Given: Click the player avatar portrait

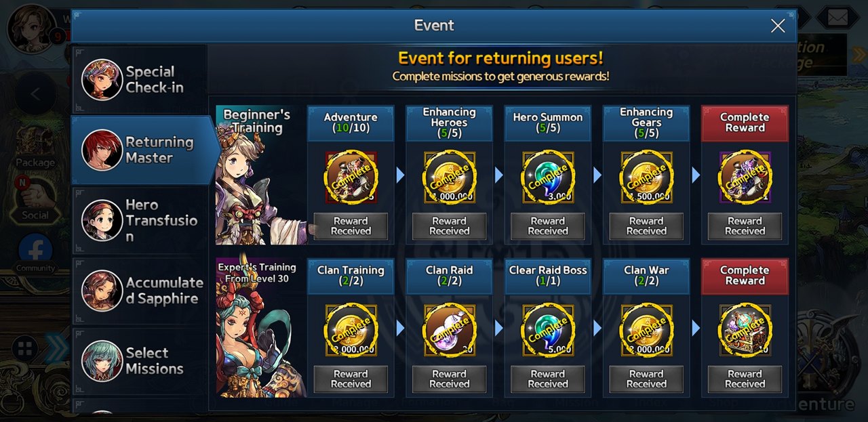Looking at the screenshot, I should tap(32, 28).
